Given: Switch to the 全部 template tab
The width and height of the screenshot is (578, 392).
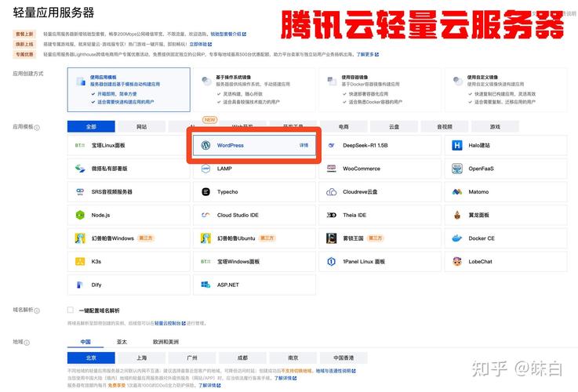Looking at the screenshot, I should (x=91, y=126).
